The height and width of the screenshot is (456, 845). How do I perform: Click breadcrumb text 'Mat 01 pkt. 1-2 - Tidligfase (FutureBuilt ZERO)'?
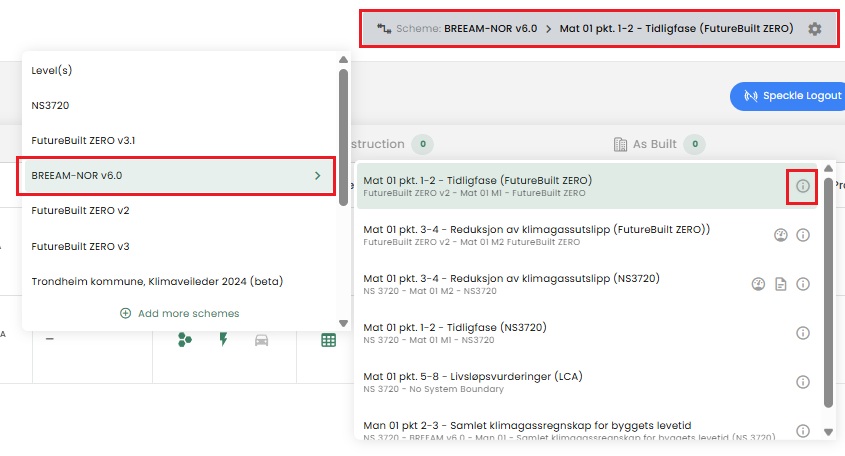[676, 29]
